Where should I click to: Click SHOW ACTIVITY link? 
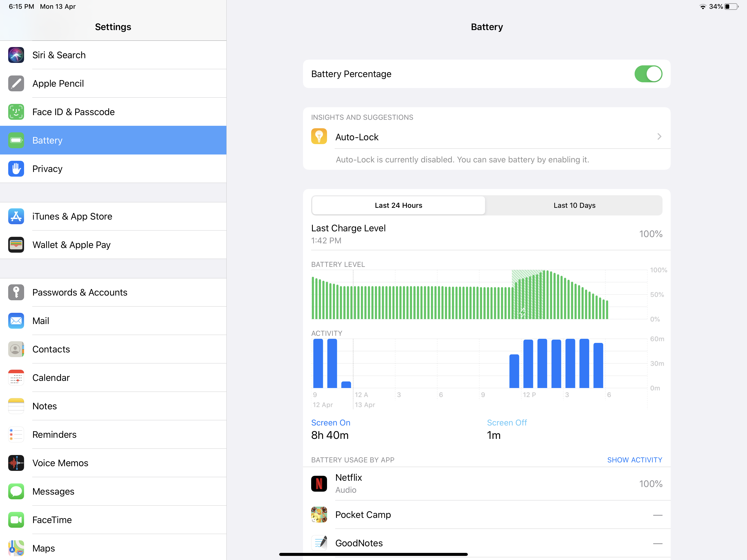pos(634,460)
